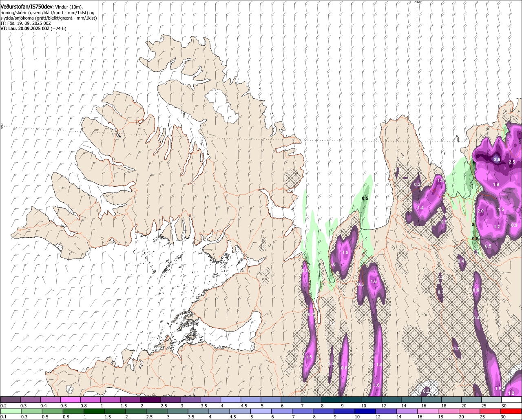
Task: Click the 0.2 label in upper legend row
Action: click(3, 406)
